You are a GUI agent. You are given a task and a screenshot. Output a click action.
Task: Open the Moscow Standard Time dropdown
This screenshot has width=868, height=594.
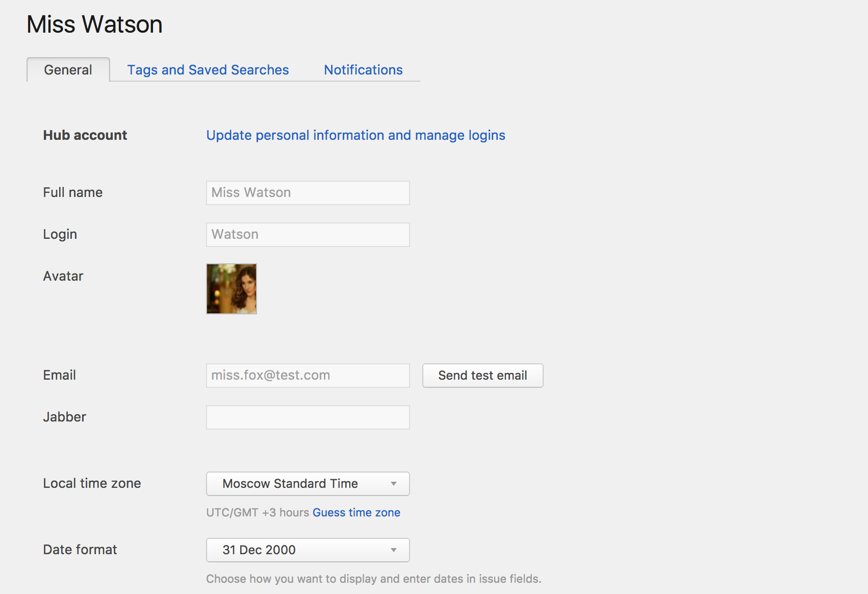coord(308,484)
